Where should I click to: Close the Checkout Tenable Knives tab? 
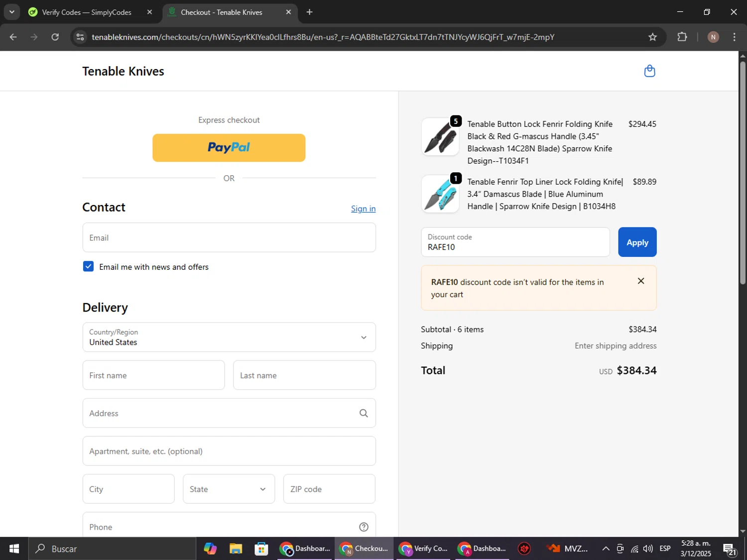(288, 12)
